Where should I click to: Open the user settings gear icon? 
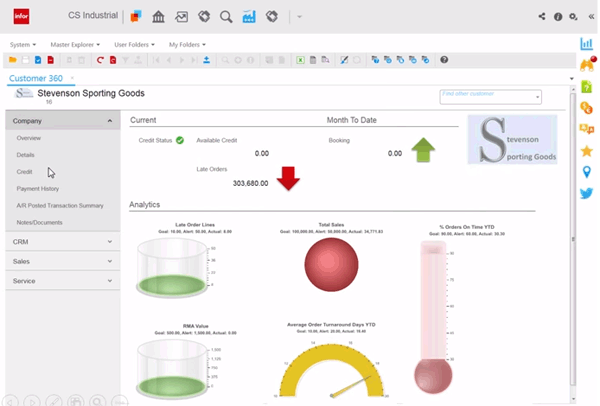click(x=573, y=16)
